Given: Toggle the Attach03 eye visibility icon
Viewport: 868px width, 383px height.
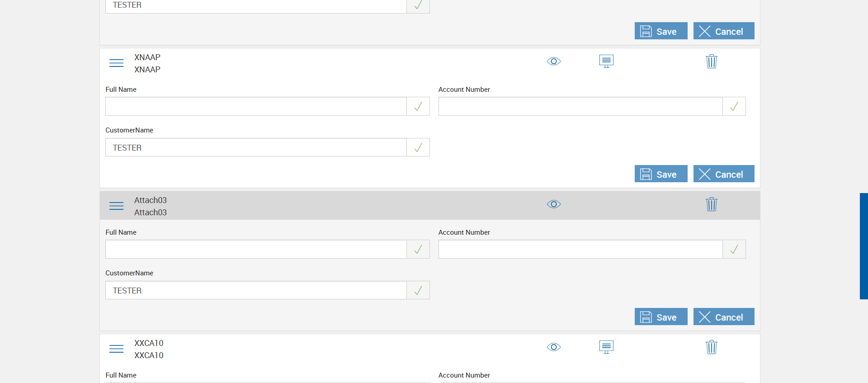Looking at the screenshot, I should coord(554,204).
